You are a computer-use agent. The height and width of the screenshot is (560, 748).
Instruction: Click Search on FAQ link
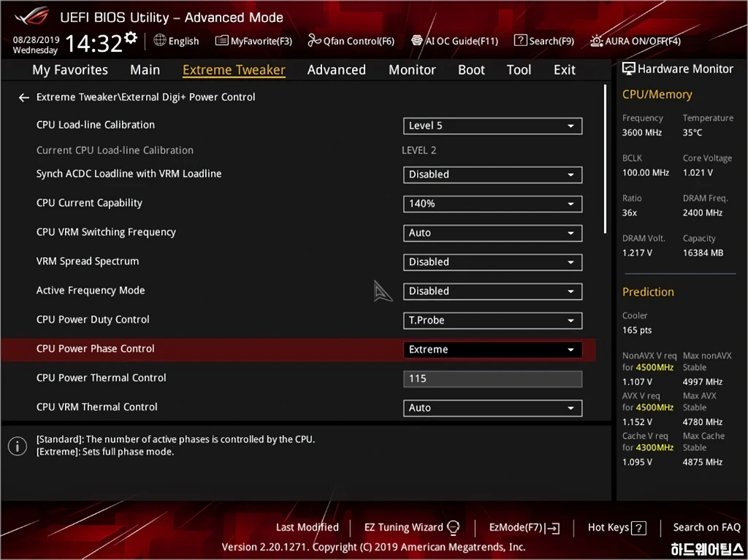[706, 527]
